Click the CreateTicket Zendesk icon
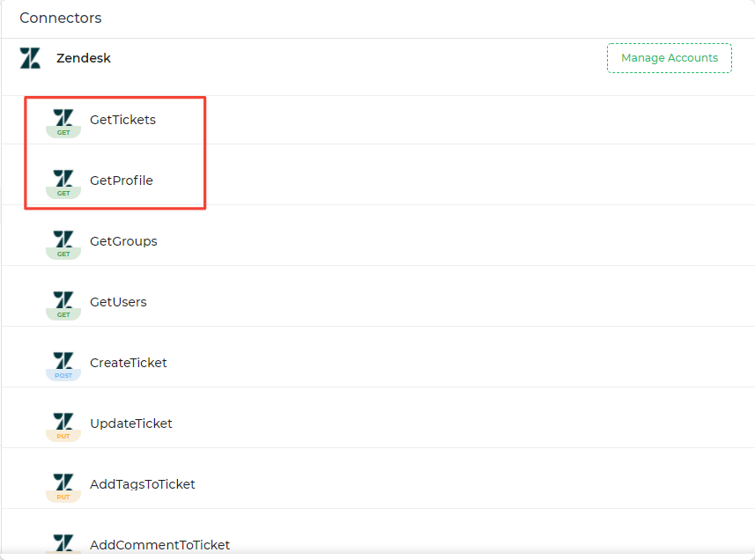The width and height of the screenshot is (755, 560). (x=63, y=362)
